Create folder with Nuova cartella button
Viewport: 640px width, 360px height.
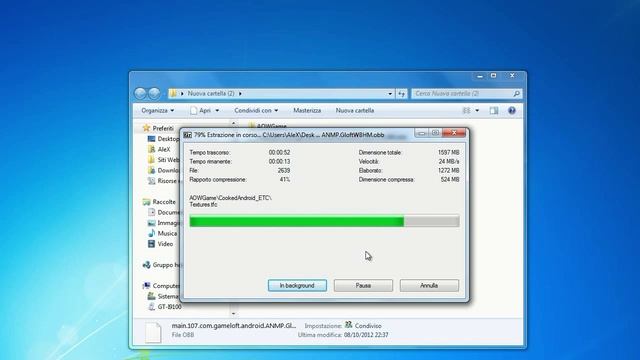click(355, 111)
